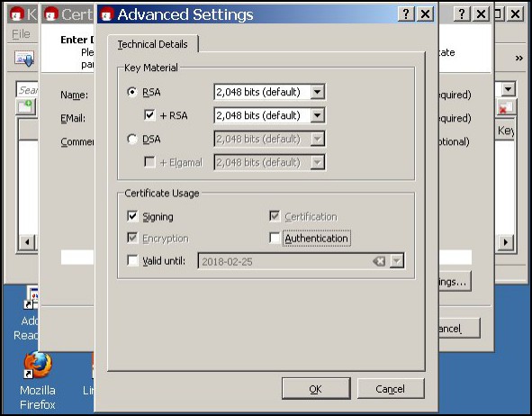The width and height of the screenshot is (532, 416).
Task: Select the DSA radio button
Action: coord(132,140)
